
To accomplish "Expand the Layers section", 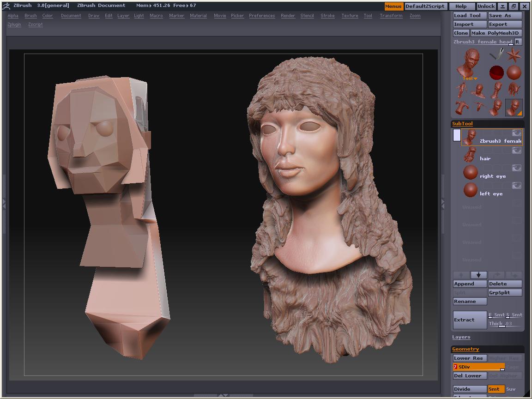I will [x=461, y=337].
